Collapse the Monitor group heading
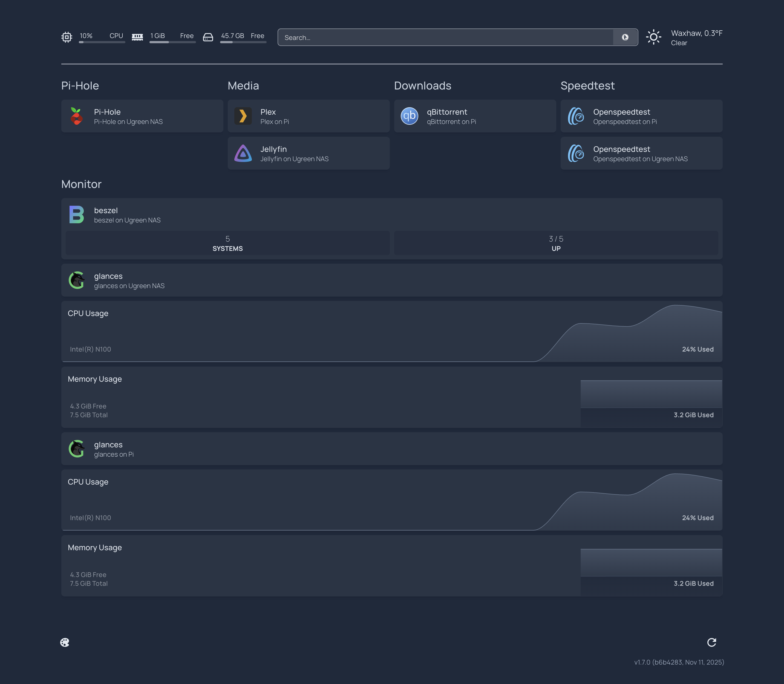The image size is (784, 684). pyautogui.click(x=81, y=184)
